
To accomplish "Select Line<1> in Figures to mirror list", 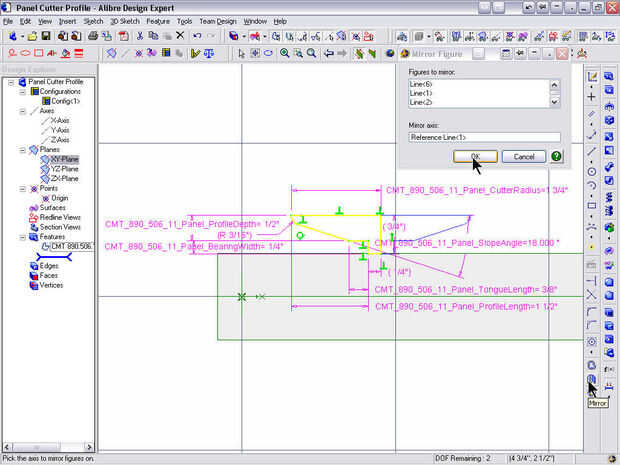I will pyautogui.click(x=422, y=94).
